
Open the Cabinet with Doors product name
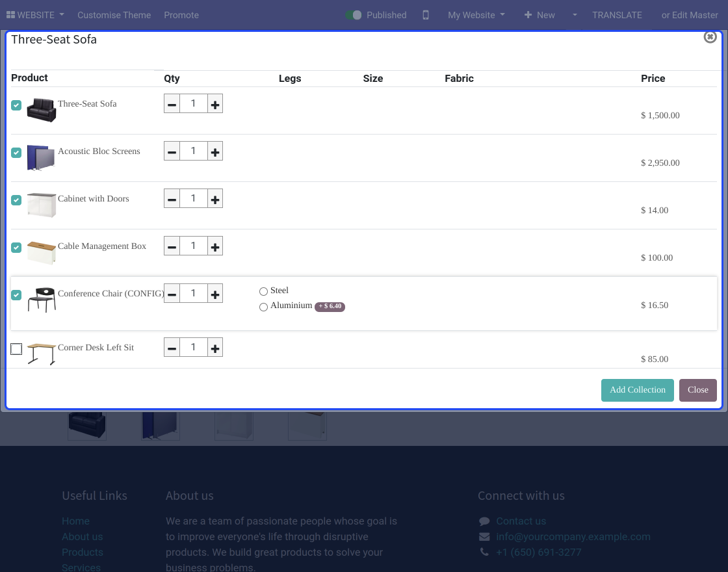coord(94,198)
